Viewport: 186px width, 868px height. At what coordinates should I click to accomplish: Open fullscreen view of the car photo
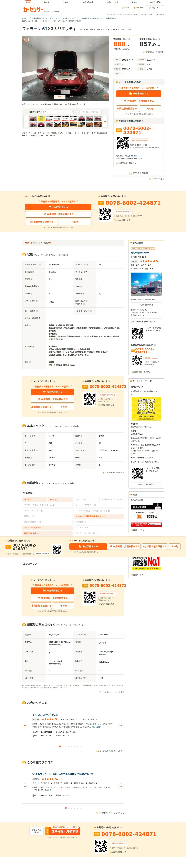click(x=105, y=96)
